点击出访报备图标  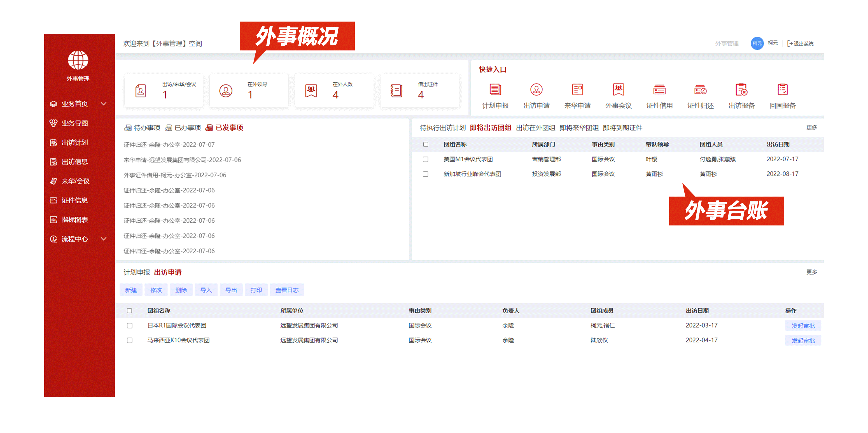tap(742, 90)
